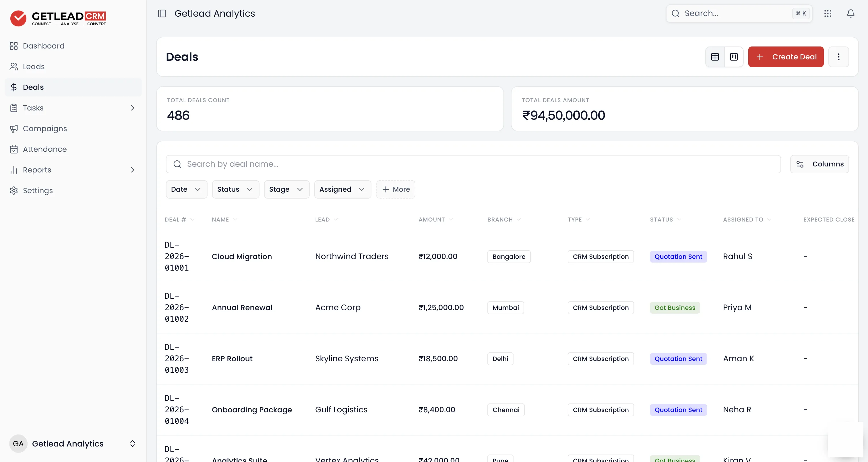Viewport: 868px width, 462px height.
Task: Click the ₹8,400.00 amount cell
Action: point(437,410)
